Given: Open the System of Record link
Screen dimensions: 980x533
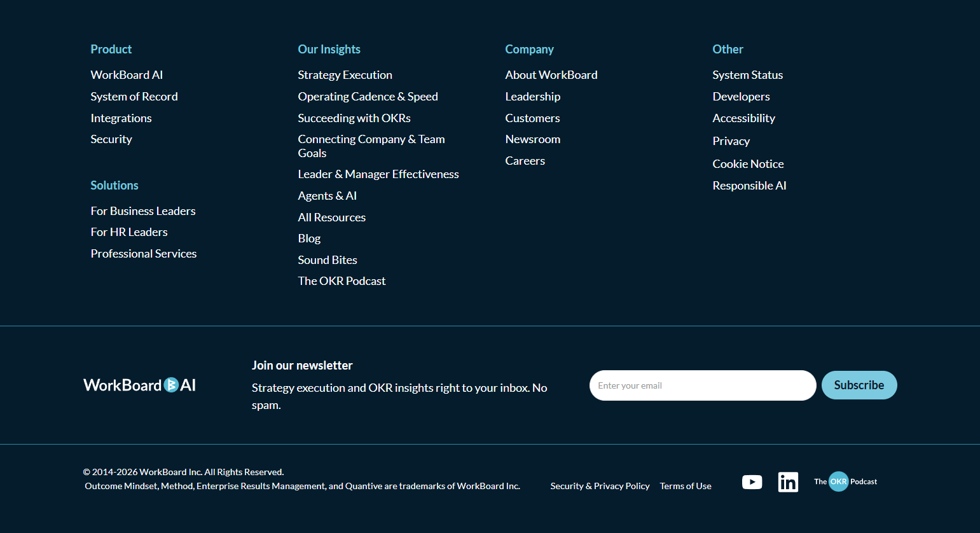Looking at the screenshot, I should [x=134, y=96].
